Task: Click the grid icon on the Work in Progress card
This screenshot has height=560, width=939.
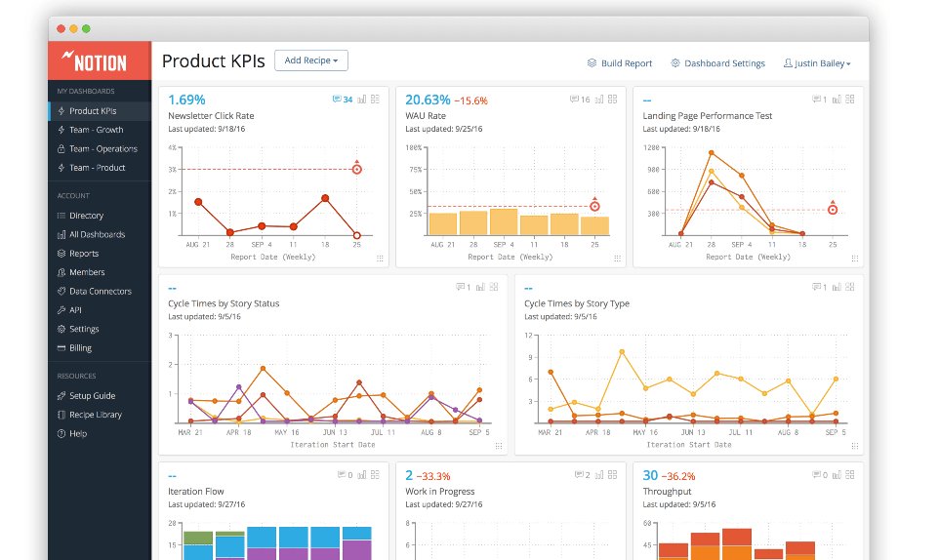Action: tap(613, 475)
